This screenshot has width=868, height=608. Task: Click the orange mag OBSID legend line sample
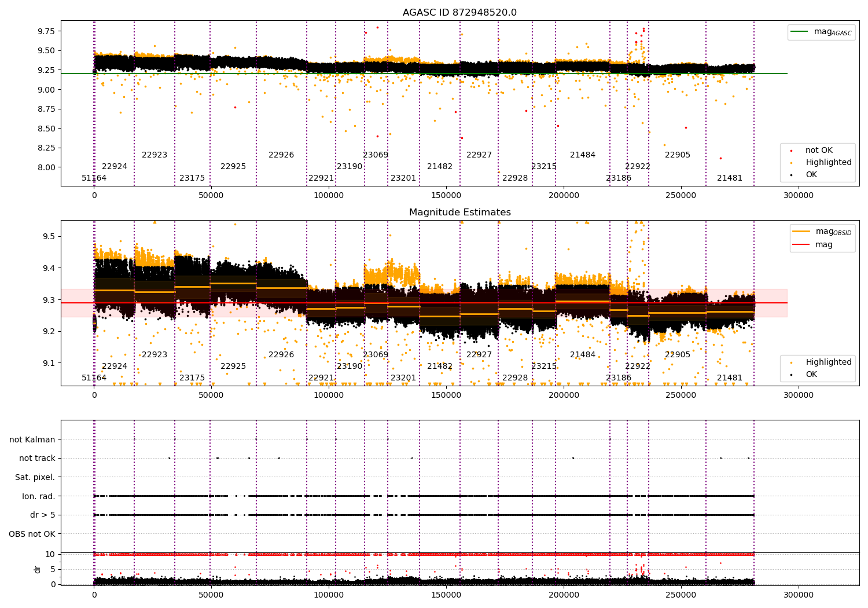pos(802,232)
